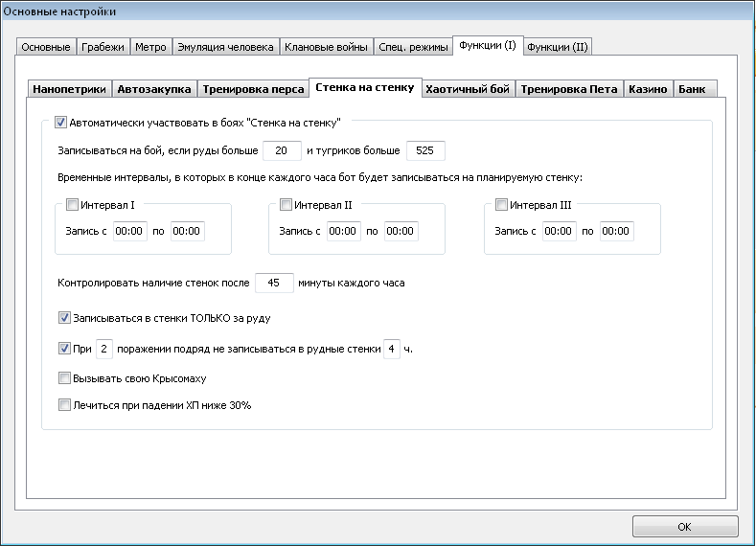Screen dimensions: 756x546
Task: Toggle Записываться в стенки ТОЛЬКО за руду
Action: point(64,318)
